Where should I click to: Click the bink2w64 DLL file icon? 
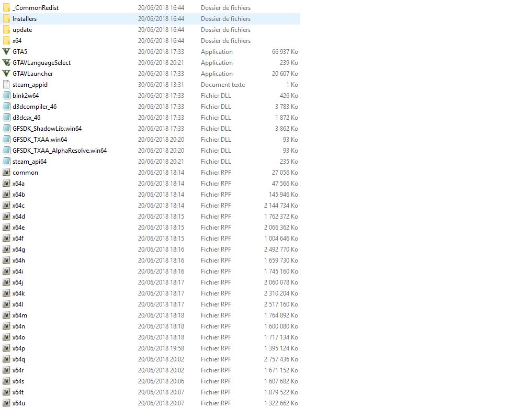tap(6, 96)
